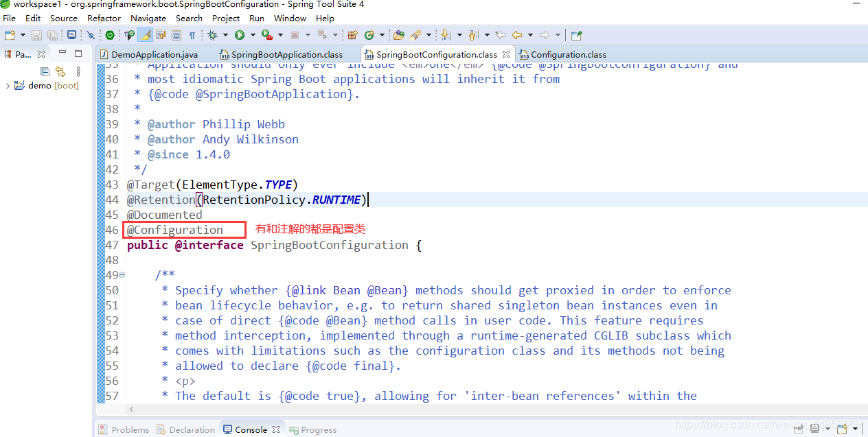
Task: Click the Pin Editor icon
Action: (x=576, y=35)
